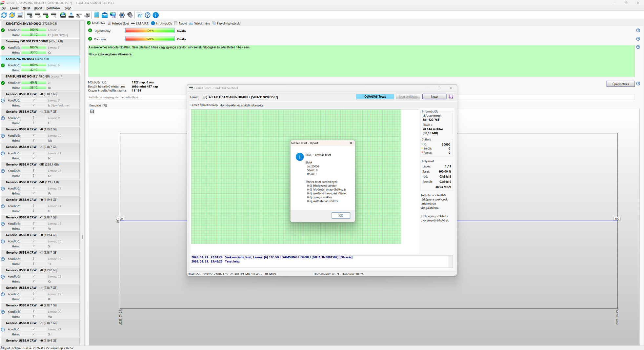Open the Beállítások menu
Screen dimensions: 644x350
[53, 8]
